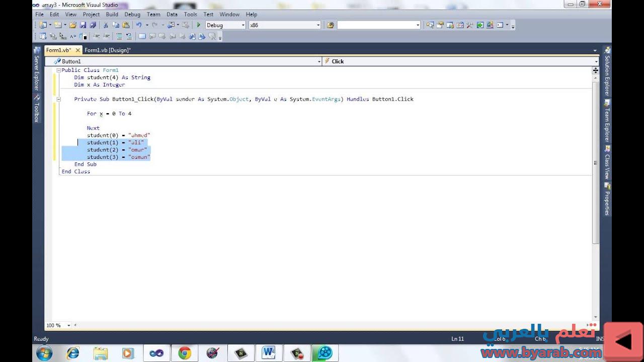
Task: Open Google Chrome from the taskbar
Action: point(185,353)
